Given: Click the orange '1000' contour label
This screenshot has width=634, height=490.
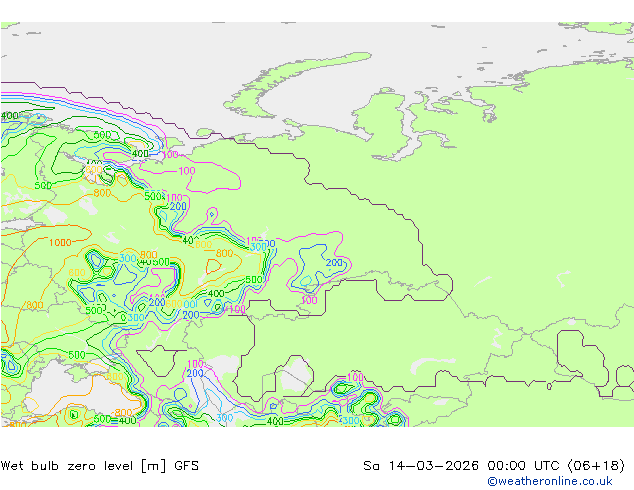Looking at the screenshot, I should [60, 243].
